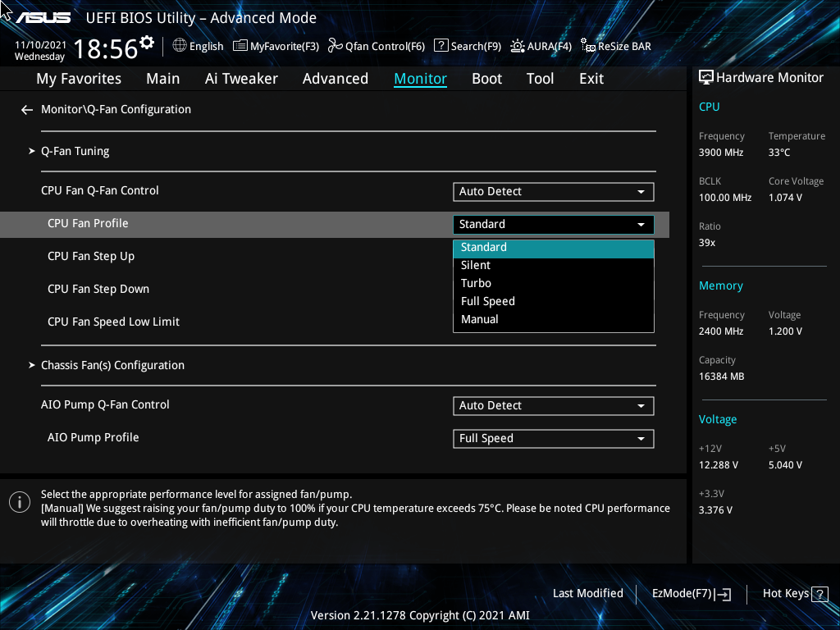
Task: Click the Hardware Monitor screen icon
Action: (706, 78)
